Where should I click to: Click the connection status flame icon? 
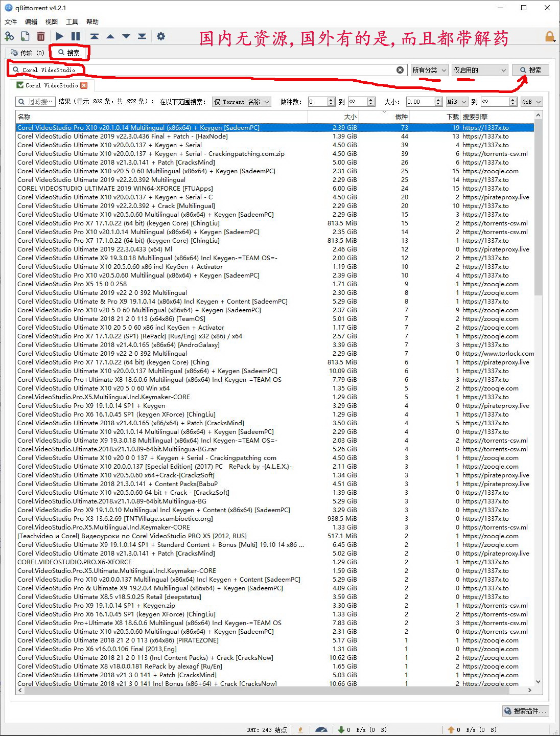(x=300, y=730)
